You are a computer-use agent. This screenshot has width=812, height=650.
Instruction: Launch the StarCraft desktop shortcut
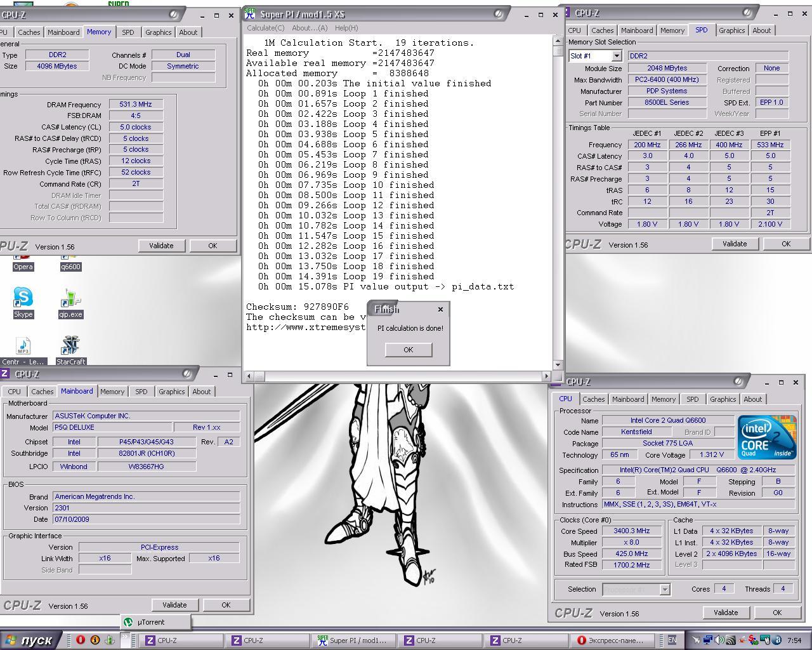[x=70, y=350]
